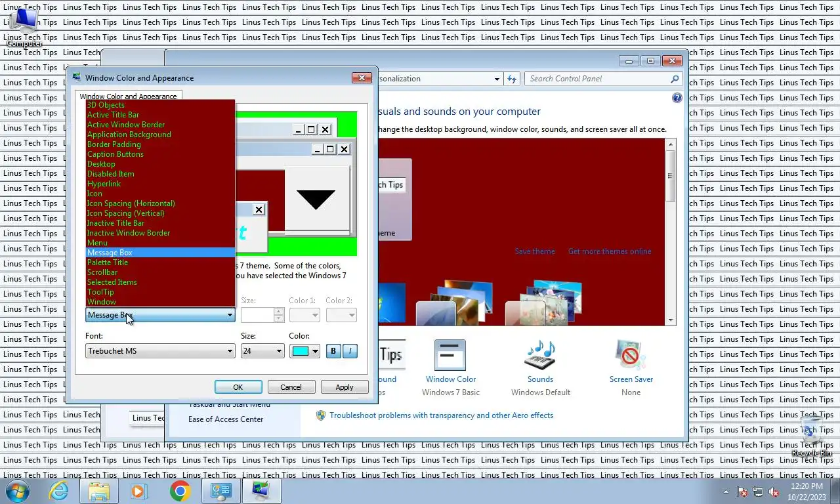Click the taskbar clock showing 12:20 PM

point(807,492)
